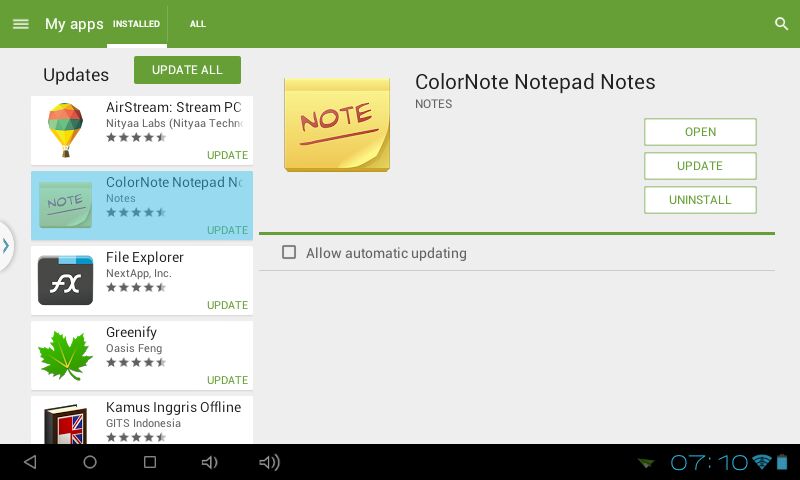Tap the Oasis Feng developer name
Viewport: 800px width, 480px height.
pyautogui.click(x=134, y=348)
